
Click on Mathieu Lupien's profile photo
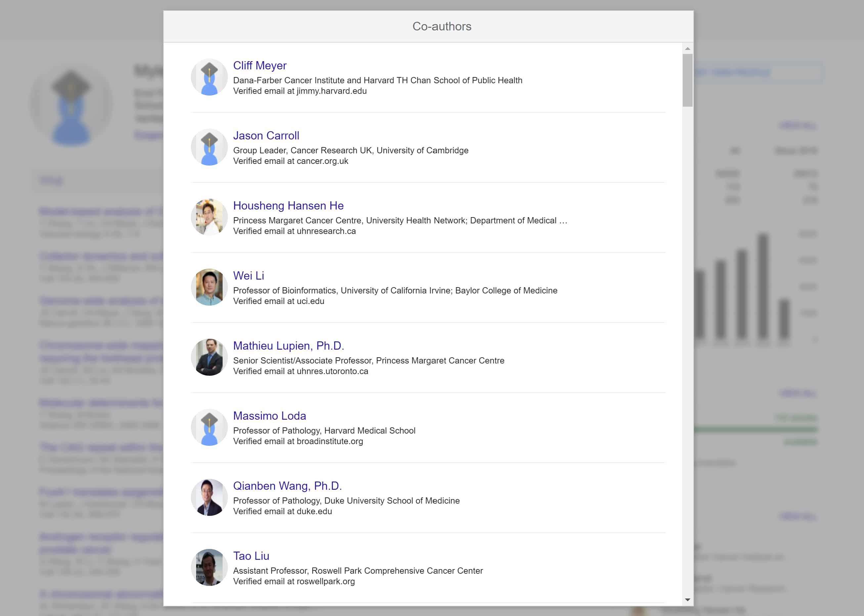click(x=209, y=357)
